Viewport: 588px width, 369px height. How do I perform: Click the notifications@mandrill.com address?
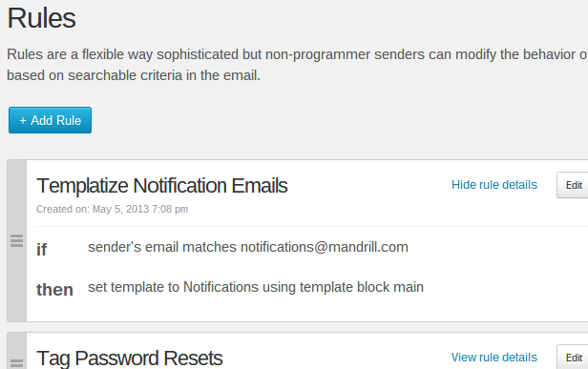point(325,247)
